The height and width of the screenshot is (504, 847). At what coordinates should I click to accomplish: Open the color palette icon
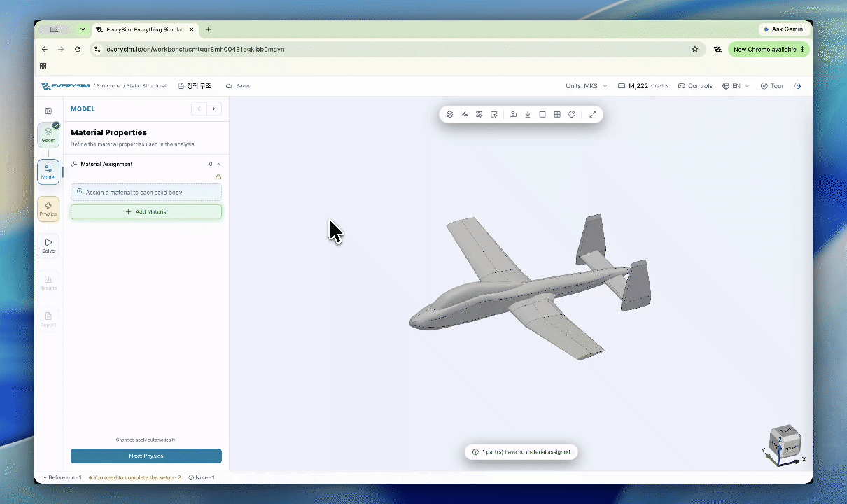click(572, 114)
